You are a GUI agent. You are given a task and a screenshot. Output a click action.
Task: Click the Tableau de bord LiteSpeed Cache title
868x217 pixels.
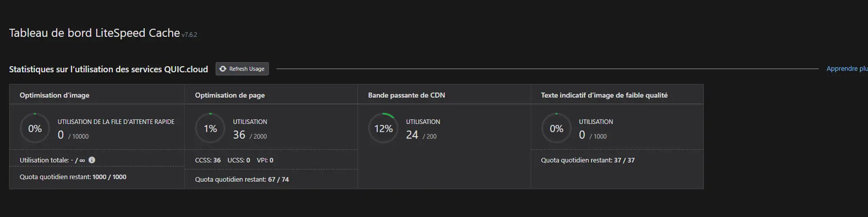coord(94,33)
